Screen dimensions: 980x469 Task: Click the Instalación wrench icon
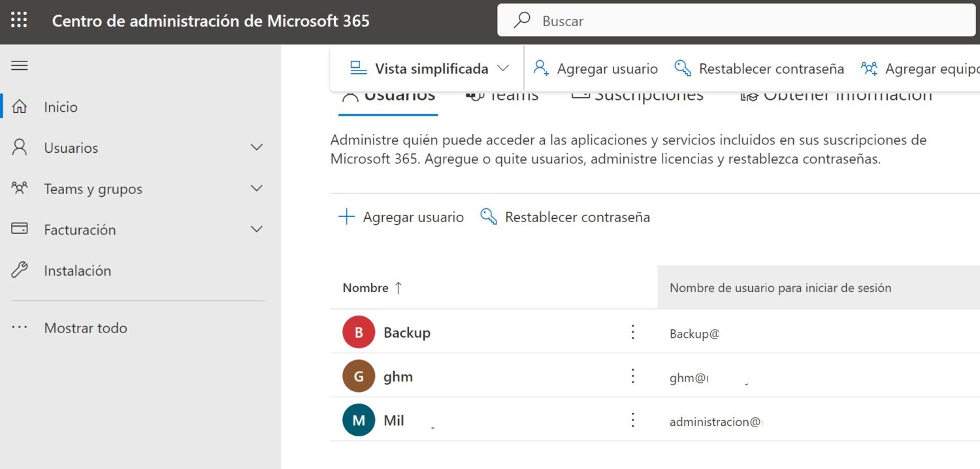click(20, 270)
